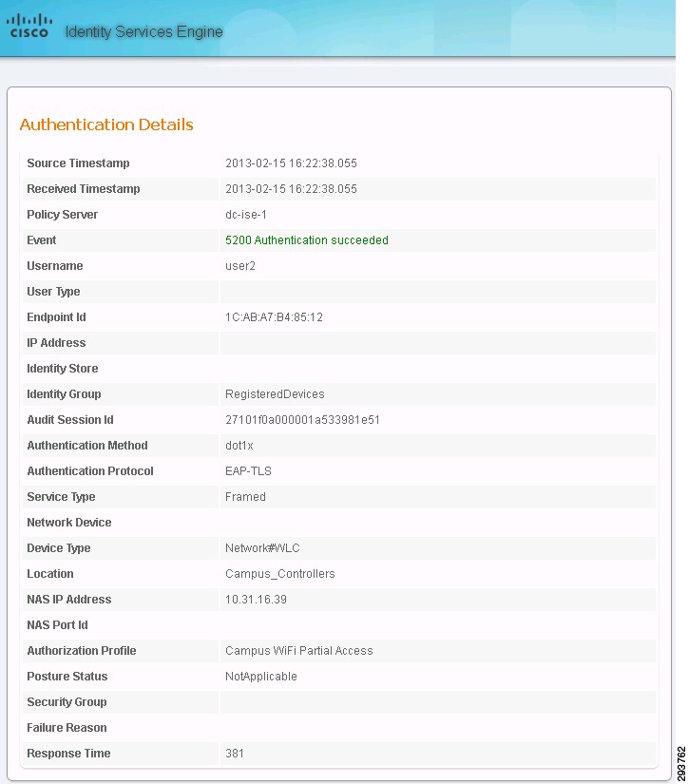Click the Endpoint Id label
688x784 pixels.
56,317
